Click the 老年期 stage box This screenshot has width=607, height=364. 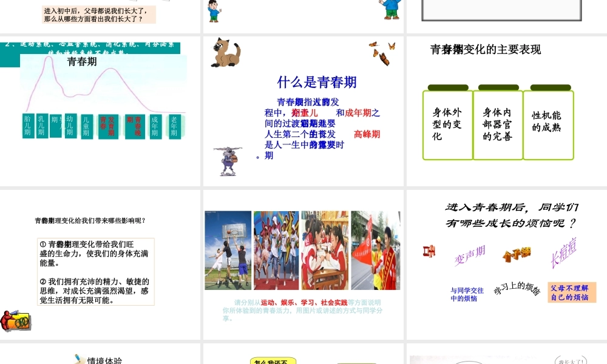pos(175,126)
